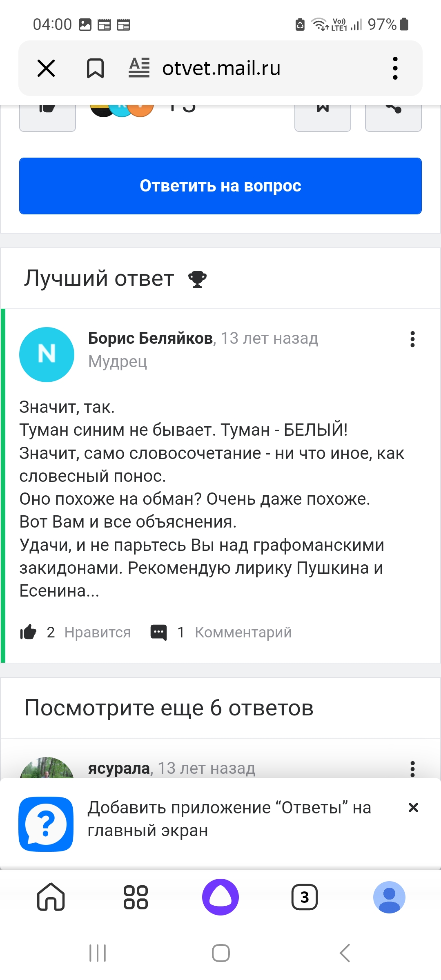441x980 pixels.
Task: Tap the Ответы app icon in banner
Action: (x=46, y=824)
